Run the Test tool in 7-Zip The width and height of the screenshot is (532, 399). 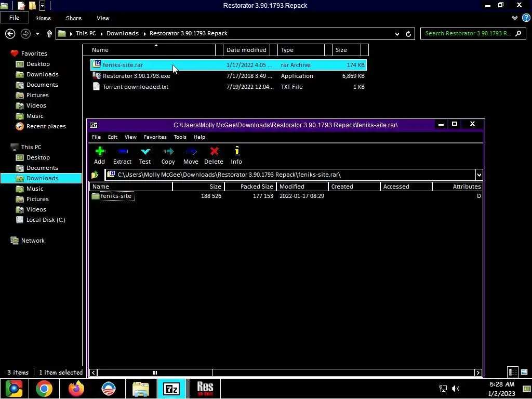coord(145,155)
